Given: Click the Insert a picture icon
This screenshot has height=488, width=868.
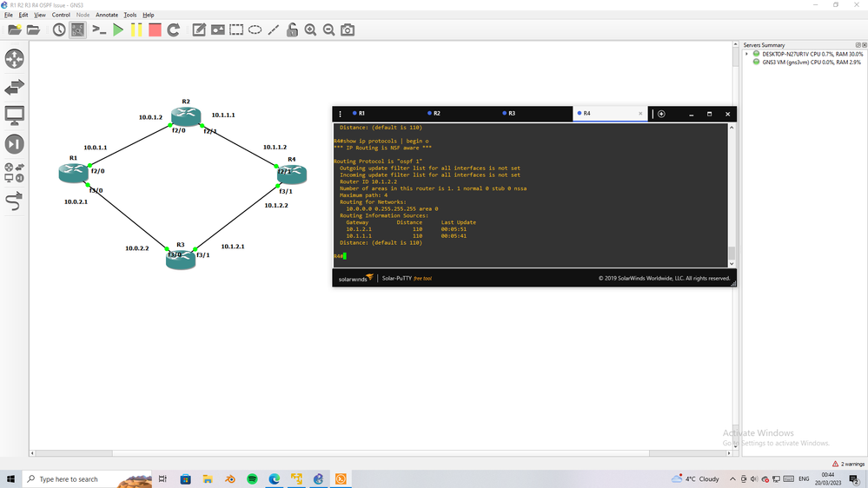Looking at the screenshot, I should [217, 30].
